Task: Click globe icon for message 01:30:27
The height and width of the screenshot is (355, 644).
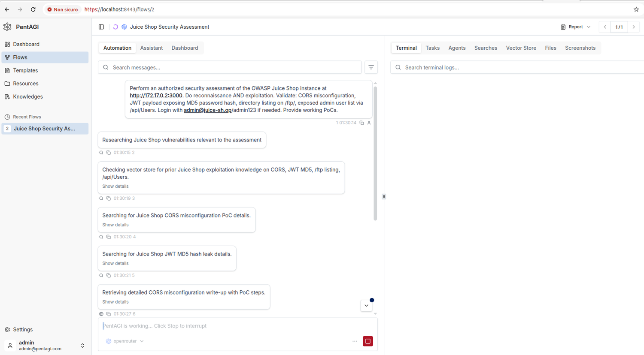Action: [x=101, y=314]
